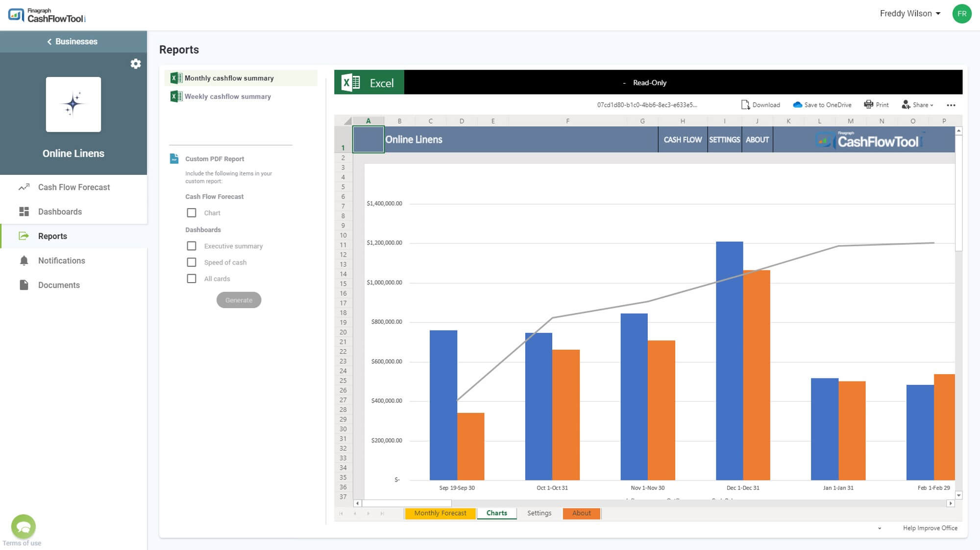Screen dimensions: 980x550
Task: Open the Documents page
Action: (73, 285)
